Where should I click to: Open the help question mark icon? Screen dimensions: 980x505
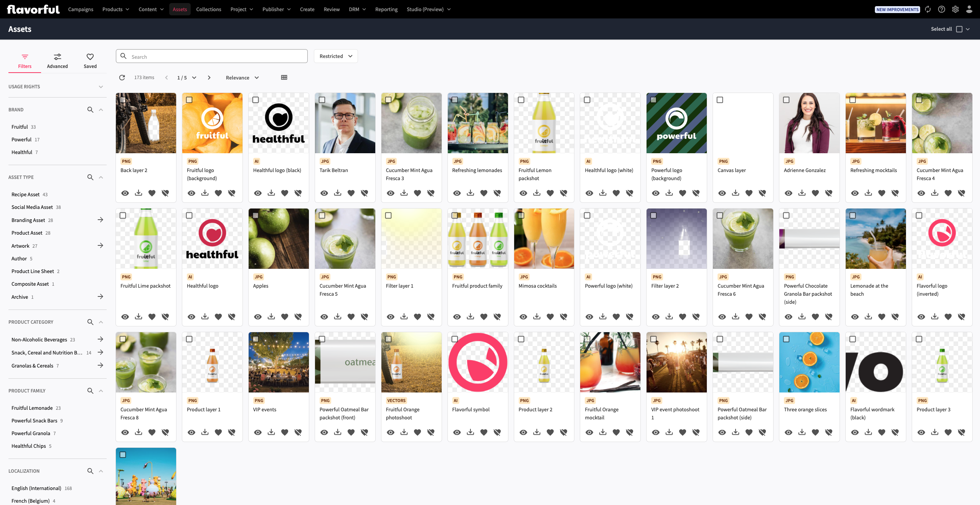click(941, 9)
